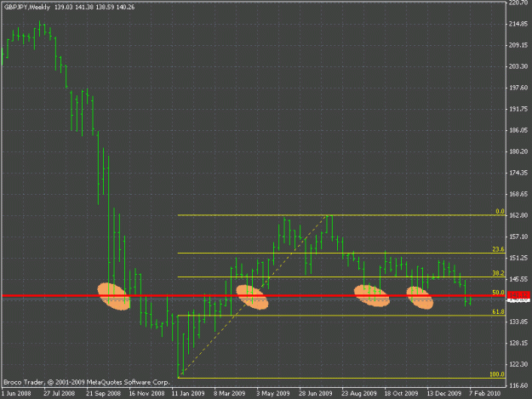
Task: Select the 186.05 price label
Action: coord(518,130)
